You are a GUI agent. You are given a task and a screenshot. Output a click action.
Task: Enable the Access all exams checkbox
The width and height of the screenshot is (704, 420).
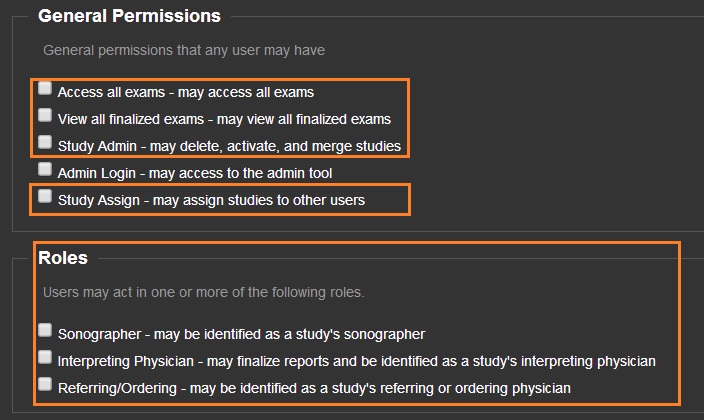(45, 89)
